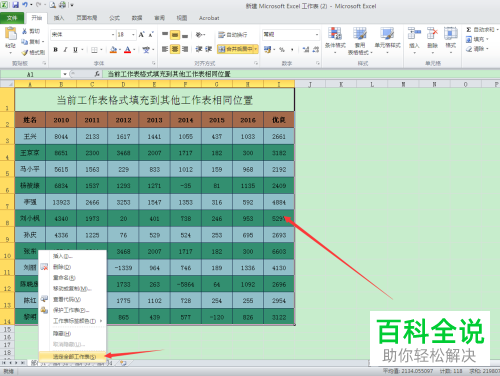The image size is (500, 376).
Task: Toggle Middle Align vertical alignment
Action: point(175,34)
